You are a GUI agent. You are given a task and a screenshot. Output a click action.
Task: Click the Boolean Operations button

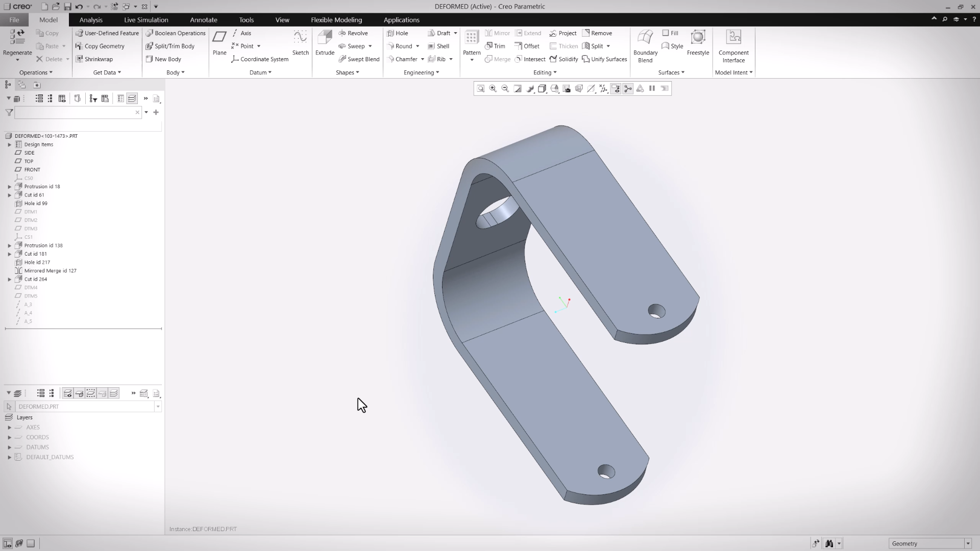tap(176, 33)
